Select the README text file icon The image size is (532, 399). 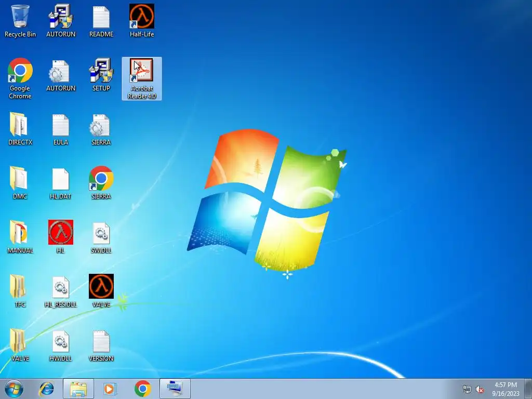point(101,21)
